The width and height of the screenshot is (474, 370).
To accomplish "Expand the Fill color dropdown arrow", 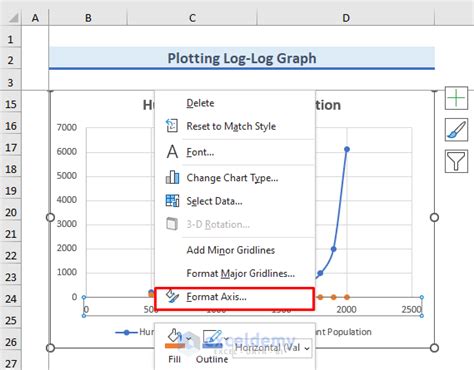I will (x=189, y=339).
